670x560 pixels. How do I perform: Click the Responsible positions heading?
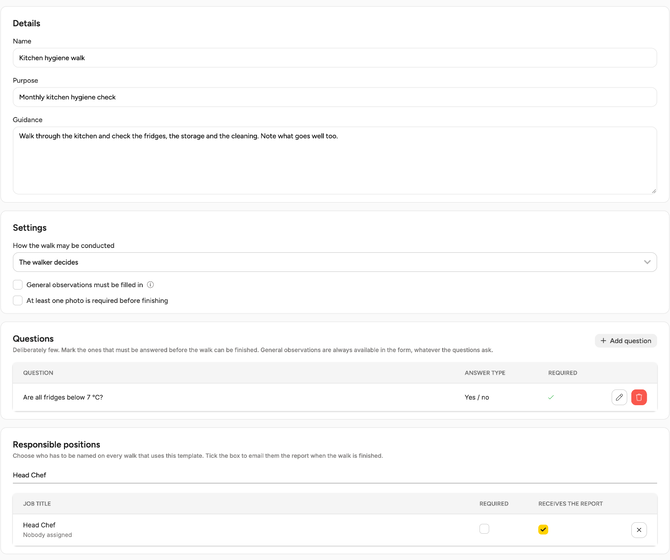click(56, 445)
